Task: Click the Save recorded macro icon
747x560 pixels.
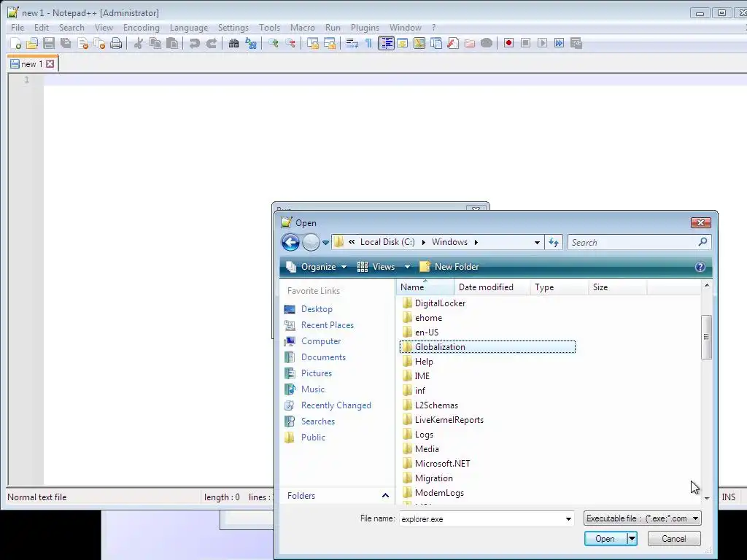Action: (576, 43)
